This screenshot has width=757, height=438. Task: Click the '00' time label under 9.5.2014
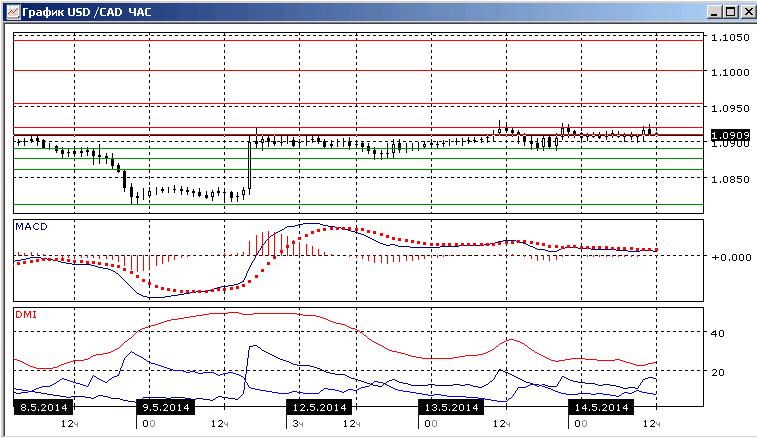pyautogui.click(x=149, y=424)
